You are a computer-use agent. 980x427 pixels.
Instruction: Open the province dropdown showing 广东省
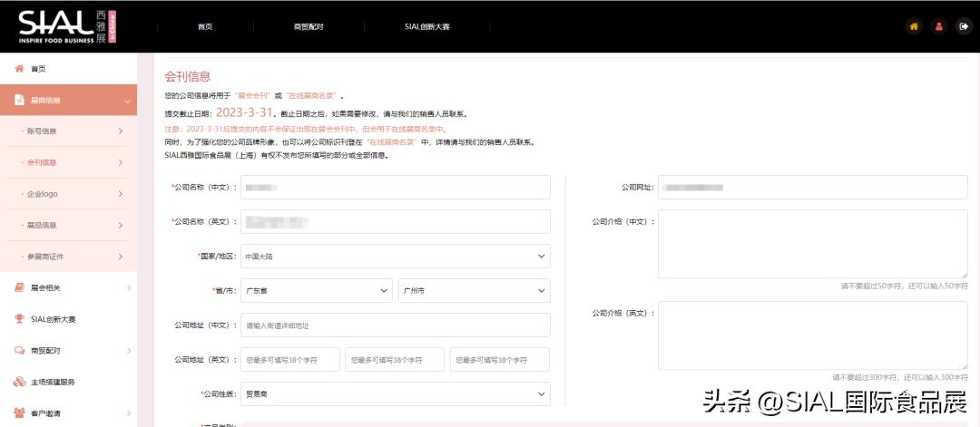click(x=317, y=290)
